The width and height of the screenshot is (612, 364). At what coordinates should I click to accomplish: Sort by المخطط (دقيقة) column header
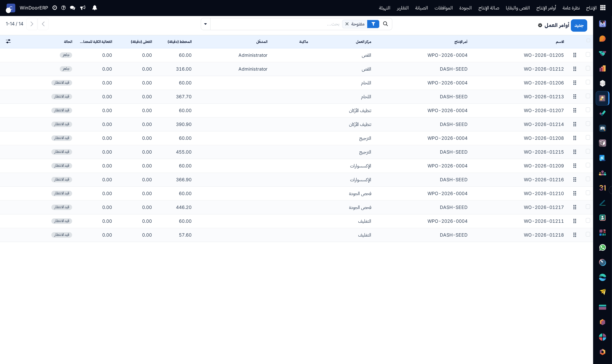(x=180, y=42)
